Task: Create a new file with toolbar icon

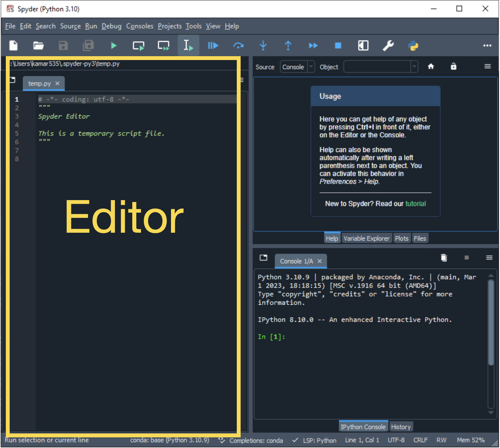Action: pos(14,46)
